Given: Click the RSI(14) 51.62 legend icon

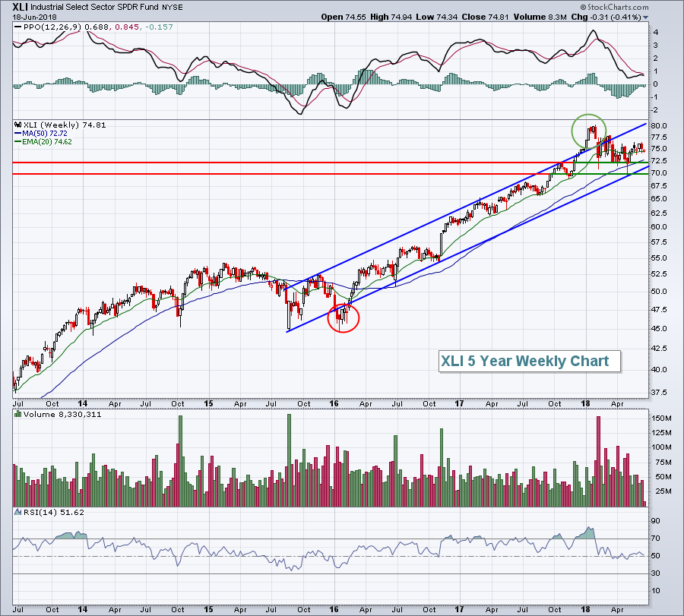Looking at the screenshot, I should (18, 512).
